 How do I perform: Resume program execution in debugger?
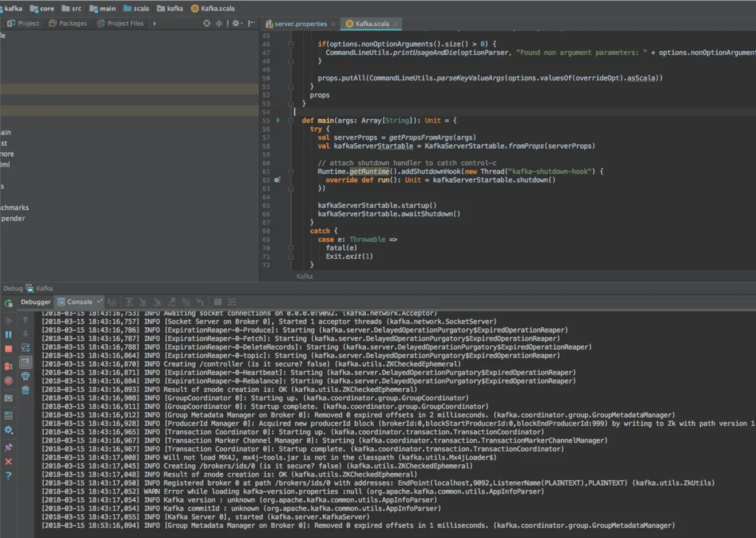(x=9, y=320)
